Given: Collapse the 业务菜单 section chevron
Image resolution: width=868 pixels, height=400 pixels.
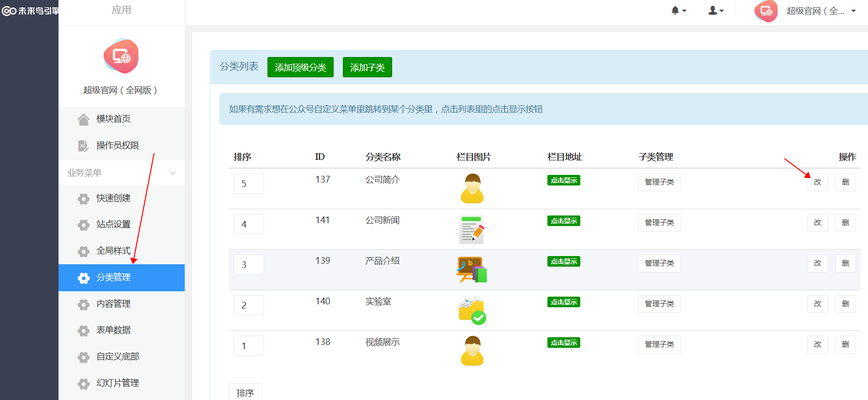Looking at the screenshot, I should (x=173, y=173).
